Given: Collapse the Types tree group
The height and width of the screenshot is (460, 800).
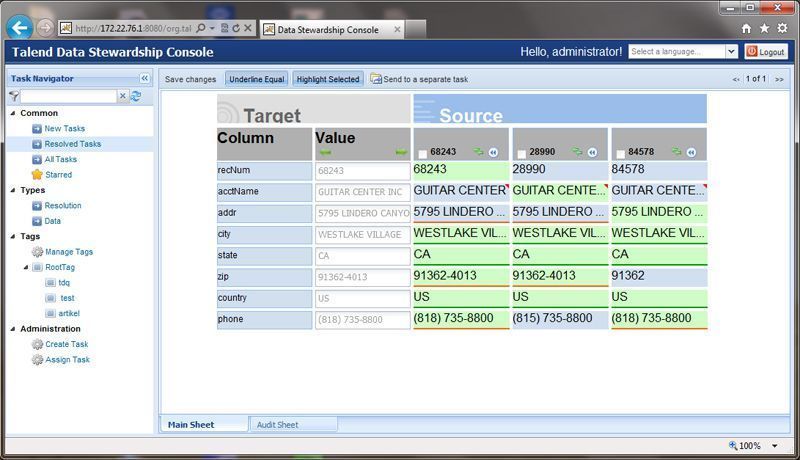Looking at the screenshot, I should click(13, 190).
